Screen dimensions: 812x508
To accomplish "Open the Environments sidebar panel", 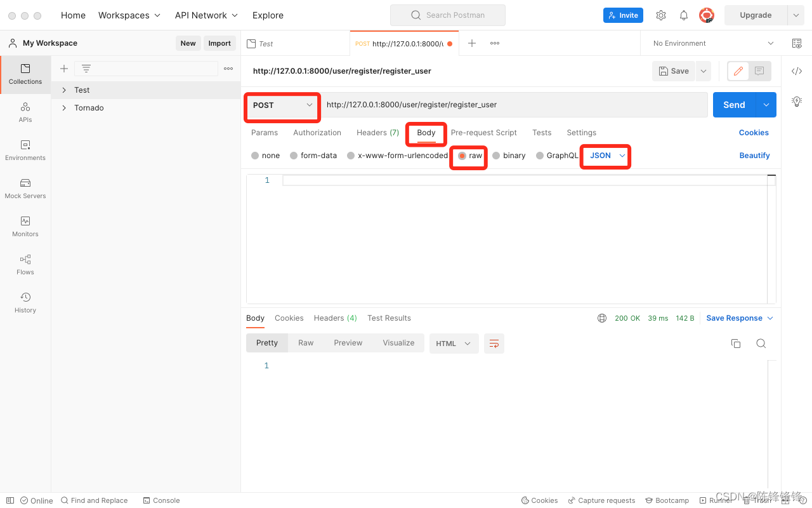I will [x=25, y=151].
